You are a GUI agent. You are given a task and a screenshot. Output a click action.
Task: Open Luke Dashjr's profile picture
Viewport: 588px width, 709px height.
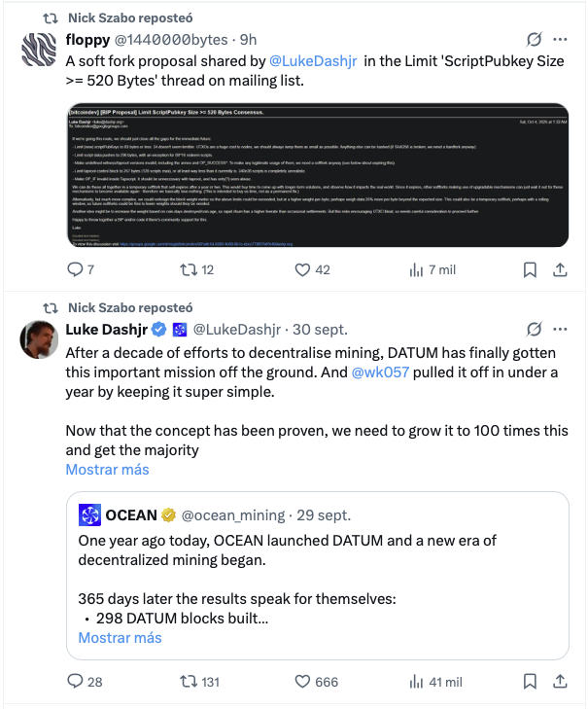[39, 337]
